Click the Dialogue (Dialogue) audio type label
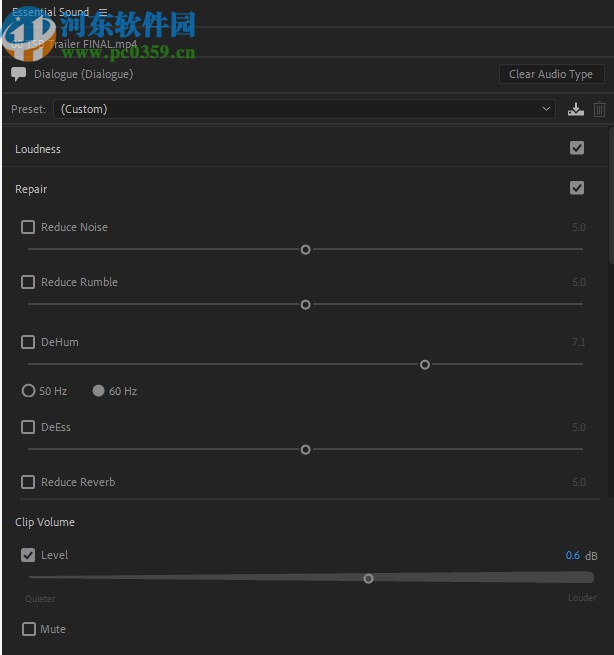Screen dimensions: 614x655 [x=84, y=74]
